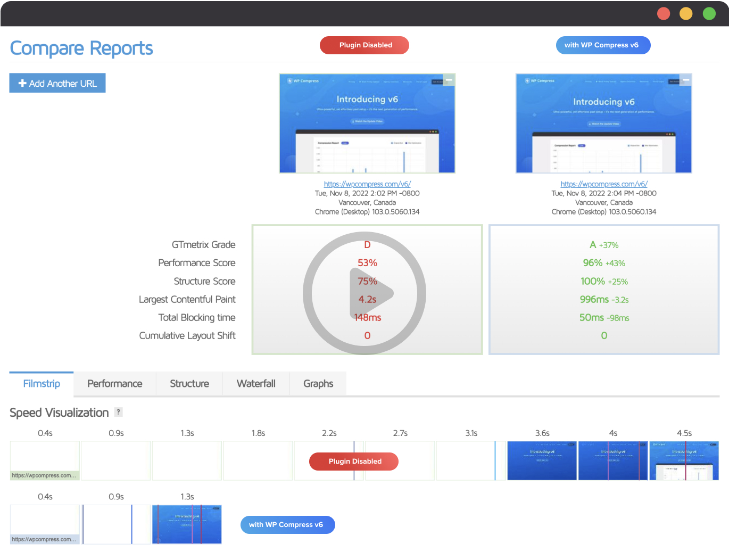Remove the WP Compress report with the minus icon
Image resolution: width=729 pixels, height=560 pixels.
click(686, 80)
